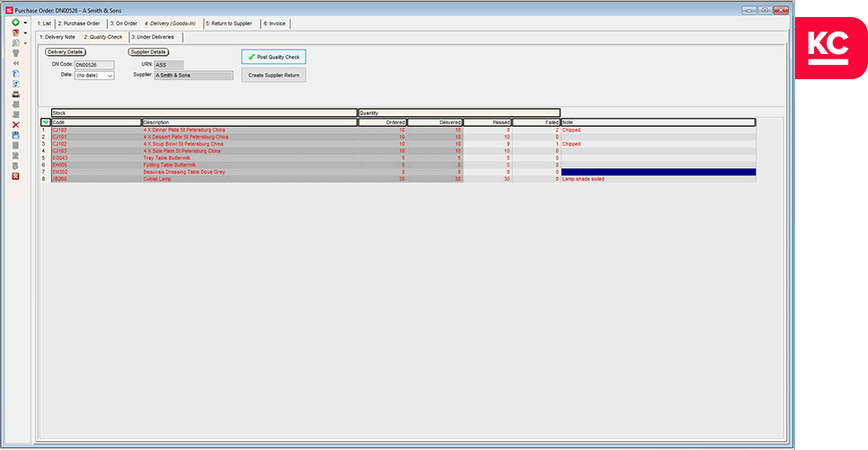Click the green reload document icon
The image size is (868, 450).
(x=15, y=84)
